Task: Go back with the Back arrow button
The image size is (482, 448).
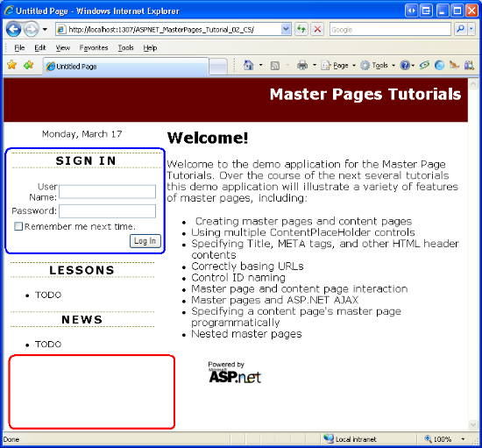Action: [13, 30]
